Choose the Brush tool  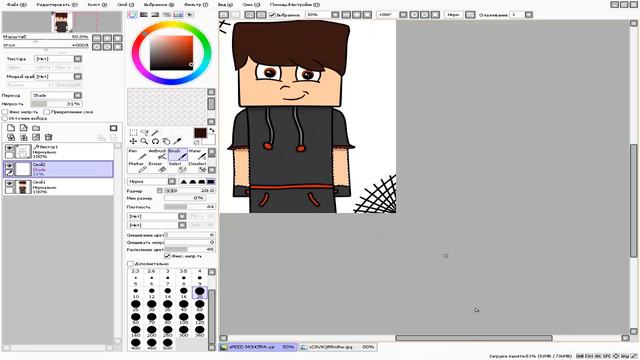click(x=178, y=154)
